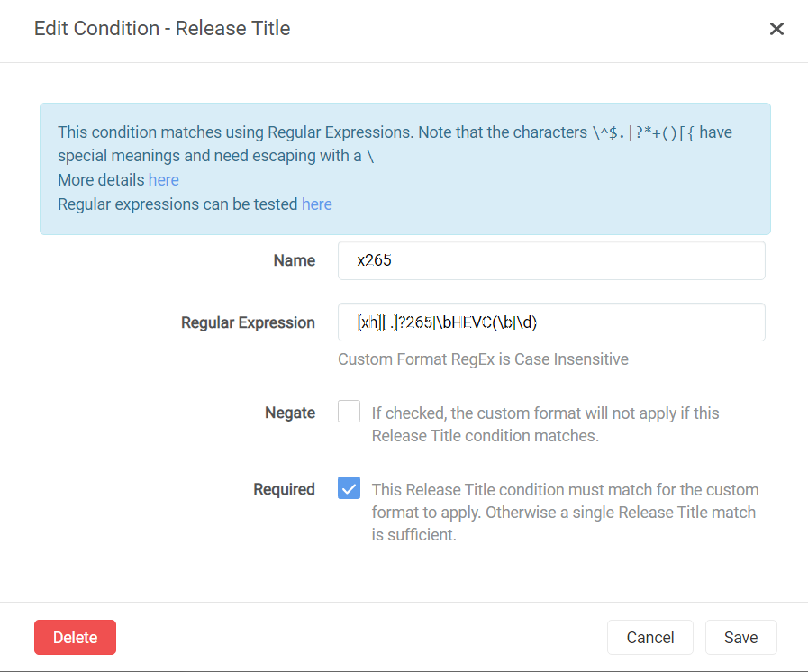The image size is (808, 672).
Task: Click Cancel to discard changes
Action: (x=649, y=637)
